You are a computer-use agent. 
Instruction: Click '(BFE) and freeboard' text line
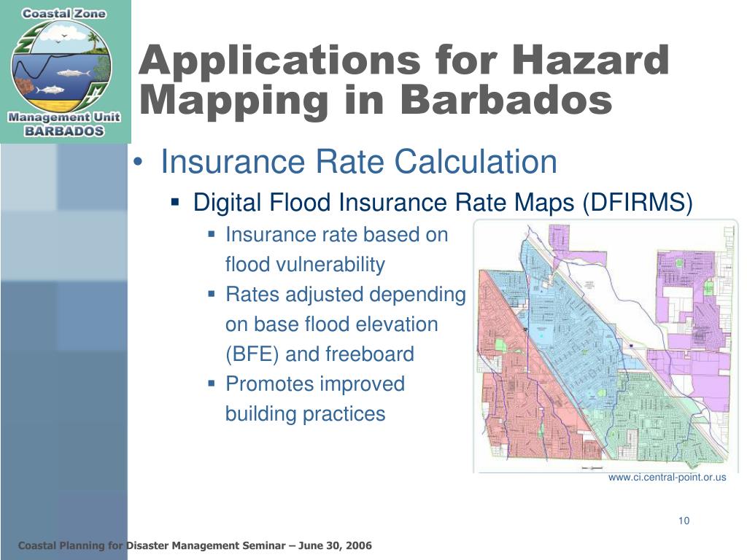320,354
